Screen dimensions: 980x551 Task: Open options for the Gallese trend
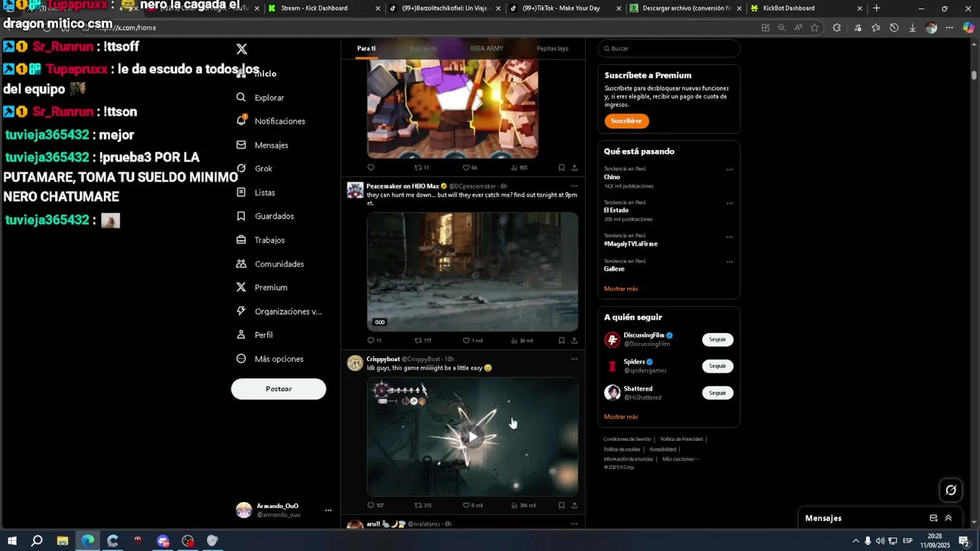[x=730, y=262]
